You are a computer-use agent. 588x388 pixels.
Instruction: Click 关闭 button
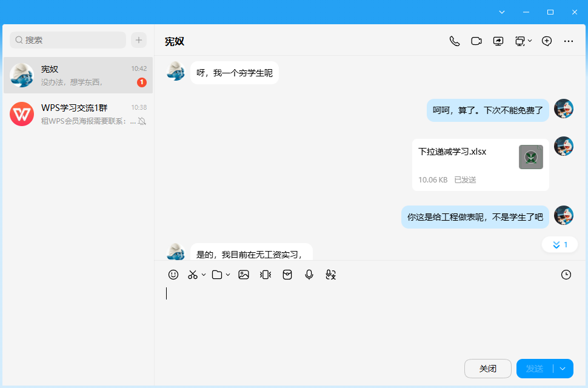pos(488,369)
